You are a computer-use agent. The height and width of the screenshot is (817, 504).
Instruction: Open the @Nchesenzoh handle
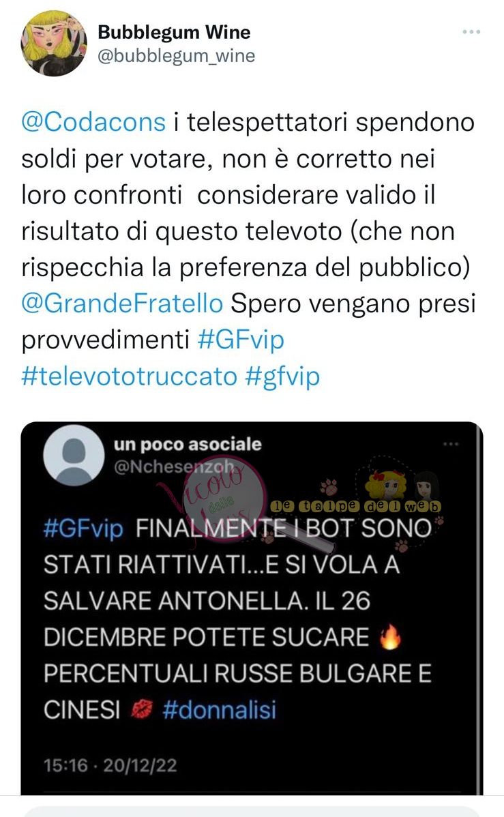point(173,466)
